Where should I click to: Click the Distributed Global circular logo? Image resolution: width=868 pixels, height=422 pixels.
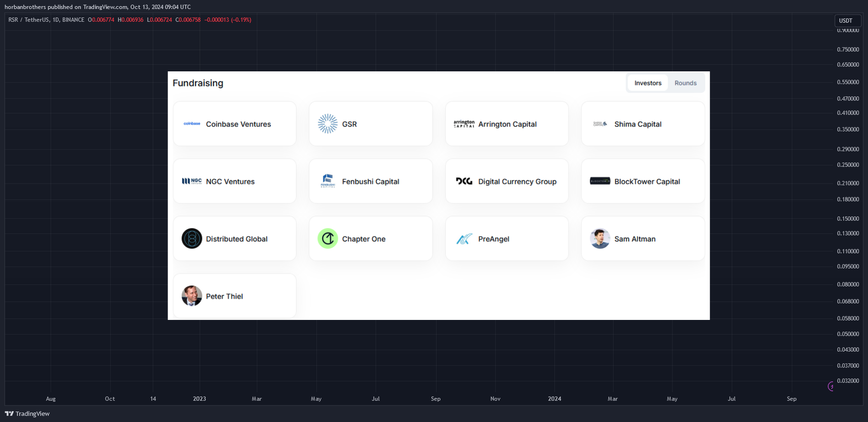pos(192,239)
